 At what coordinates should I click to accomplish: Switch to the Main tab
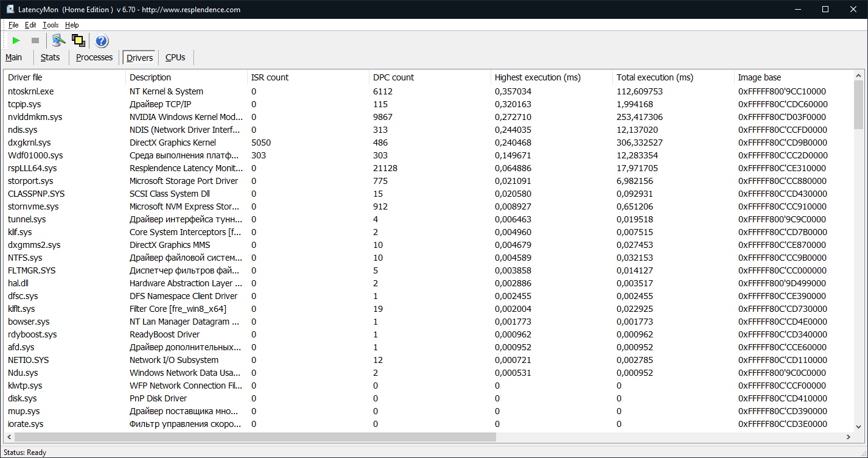coord(14,57)
